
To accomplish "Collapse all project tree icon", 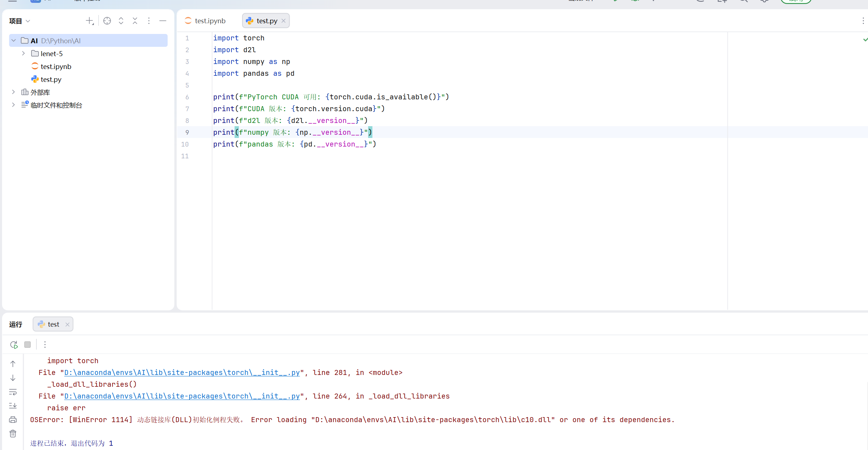I will point(135,21).
